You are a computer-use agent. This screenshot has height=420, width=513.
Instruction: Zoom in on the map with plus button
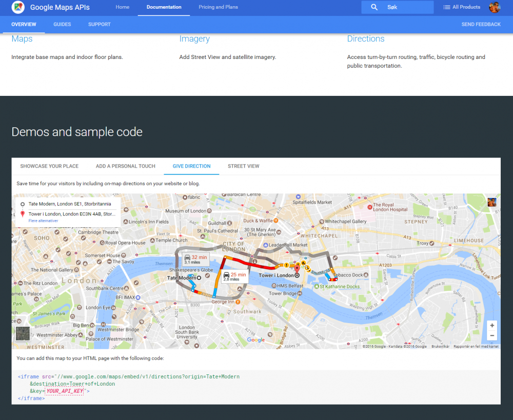tap(492, 326)
